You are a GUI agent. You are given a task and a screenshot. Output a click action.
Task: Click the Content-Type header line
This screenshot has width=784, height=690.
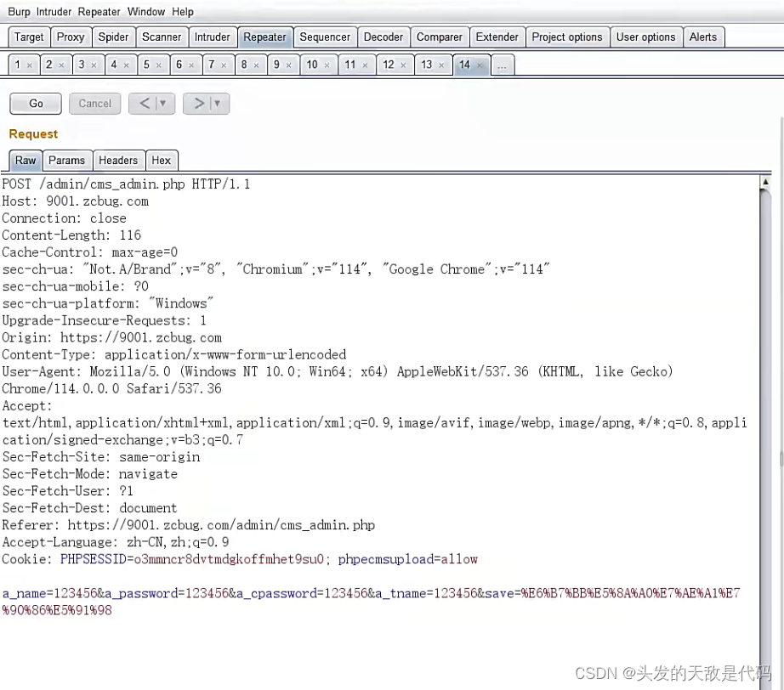(x=174, y=354)
